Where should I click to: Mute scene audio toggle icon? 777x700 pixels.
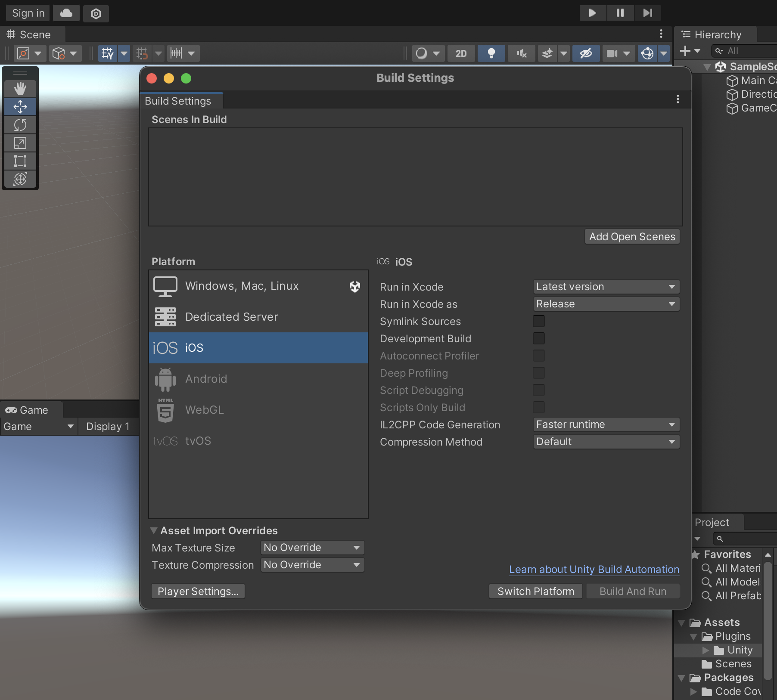point(522,53)
